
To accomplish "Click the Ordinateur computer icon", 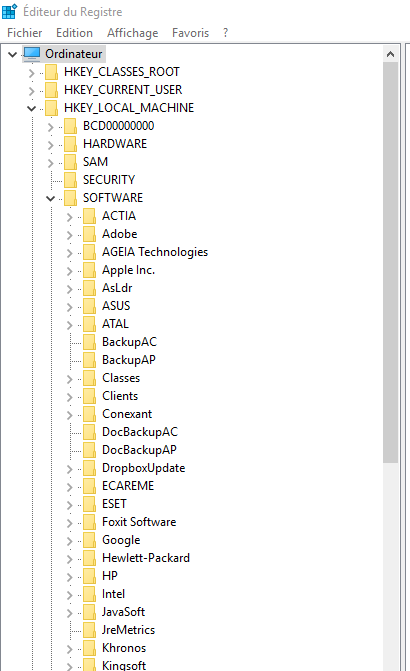I will [x=32, y=54].
